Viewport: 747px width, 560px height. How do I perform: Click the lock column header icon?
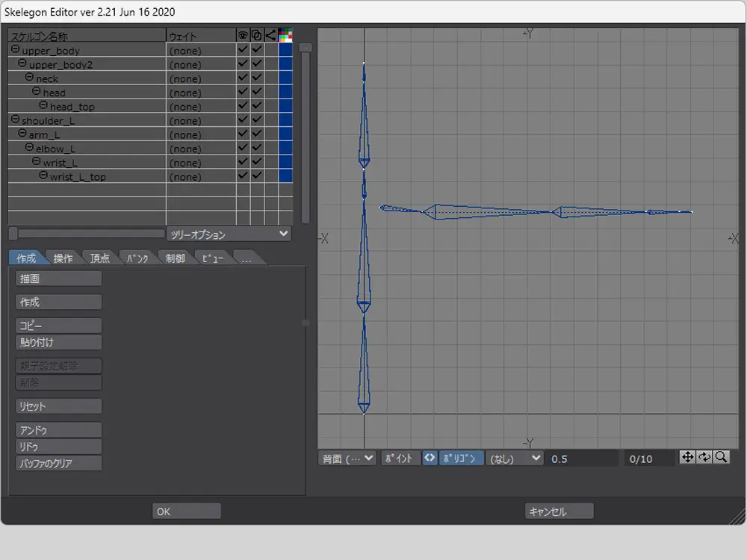point(256,36)
